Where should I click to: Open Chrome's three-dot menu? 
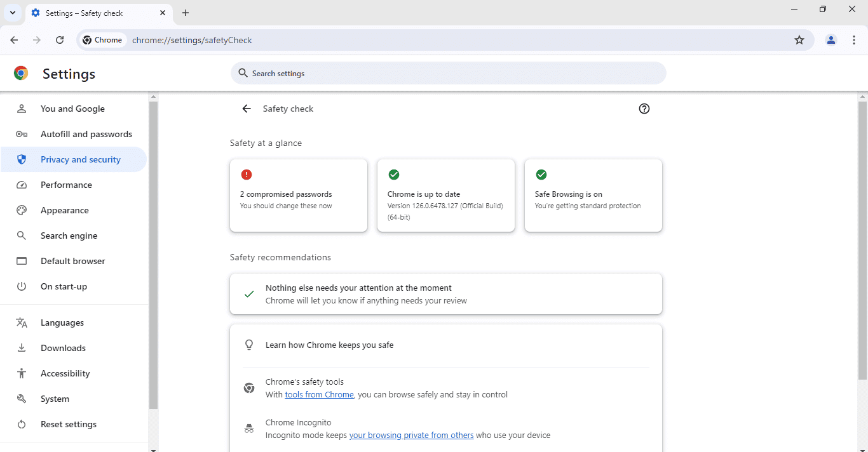coord(854,40)
